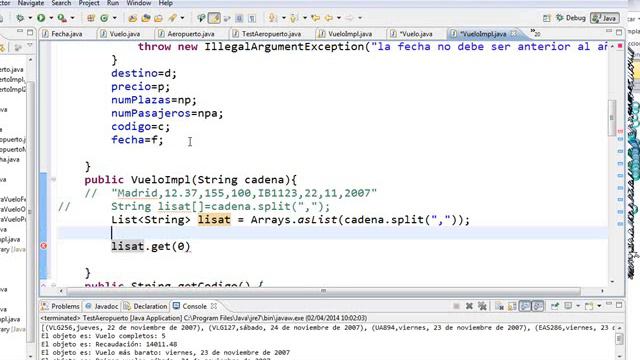Open the External Tools dropdown arrow

[x=72, y=18]
